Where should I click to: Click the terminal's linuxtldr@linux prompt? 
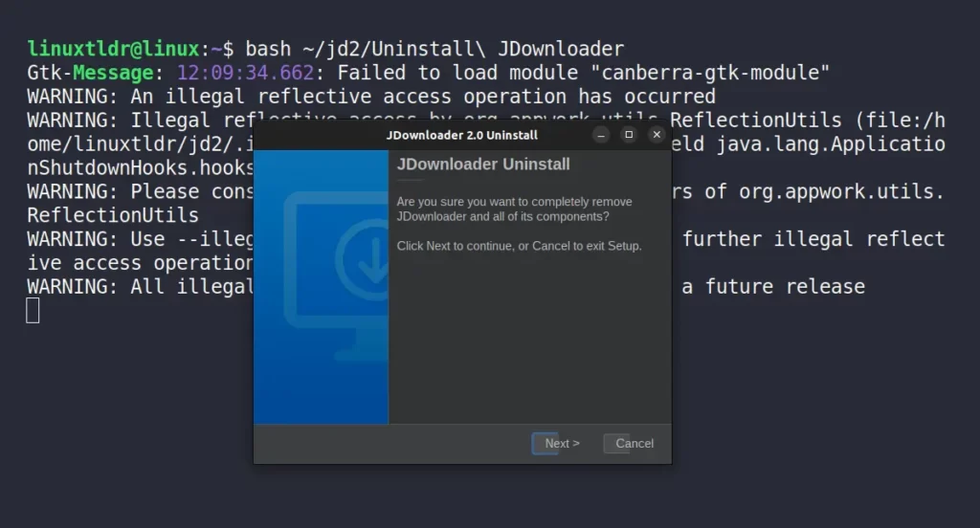click(113, 49)
